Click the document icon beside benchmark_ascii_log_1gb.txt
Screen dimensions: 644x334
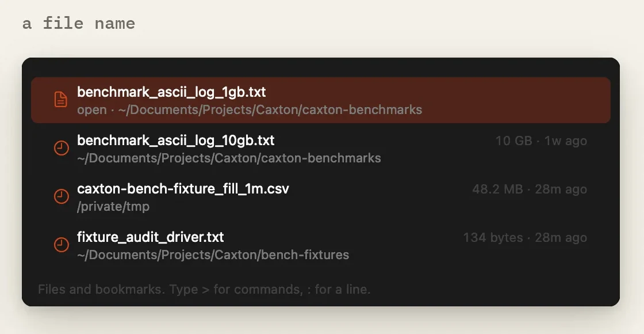[61, 100]
